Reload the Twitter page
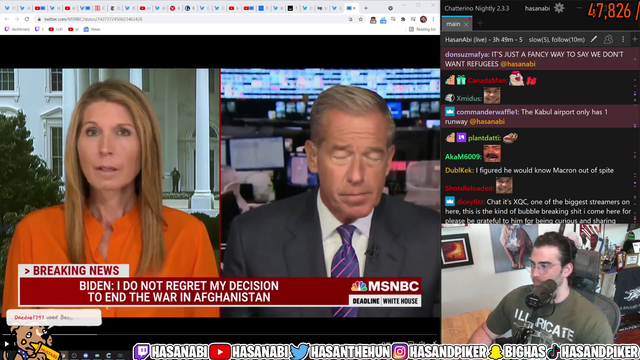 pyautogui.click(x=27, y=19)
